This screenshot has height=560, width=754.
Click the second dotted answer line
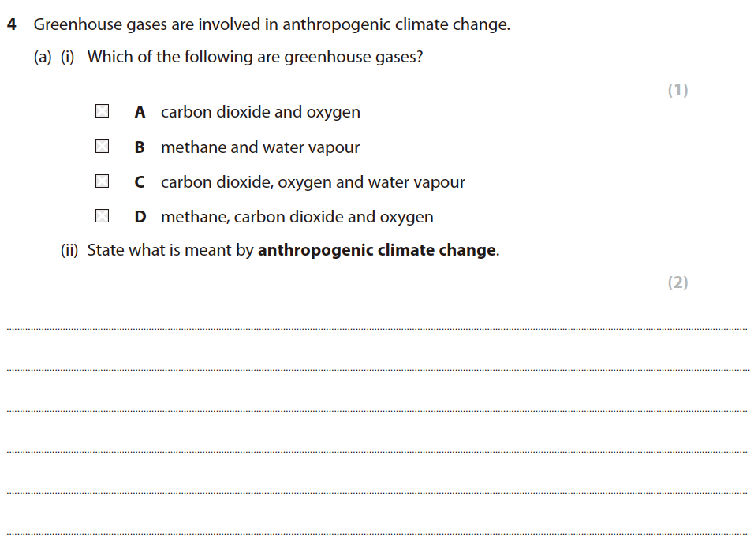(377, 370)
